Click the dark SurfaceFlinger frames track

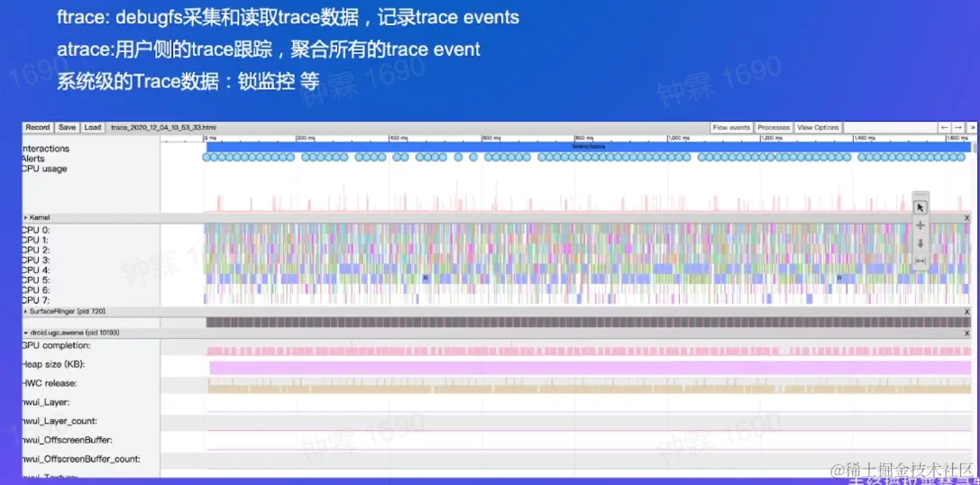[589, 323]
